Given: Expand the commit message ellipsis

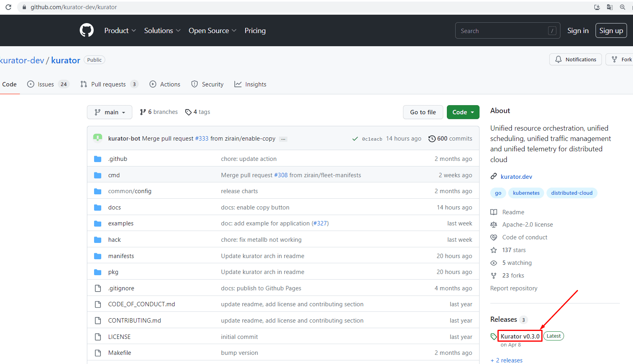Looking at the screenshot, I should tap(283, 139).
